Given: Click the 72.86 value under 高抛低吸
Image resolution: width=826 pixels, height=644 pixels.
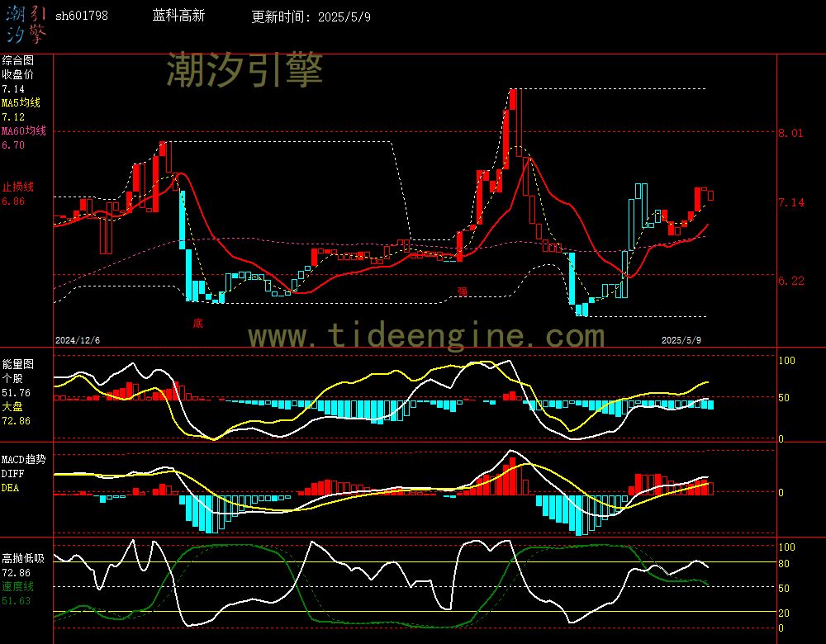Looking at the screenshot, I should coord(16,572).
